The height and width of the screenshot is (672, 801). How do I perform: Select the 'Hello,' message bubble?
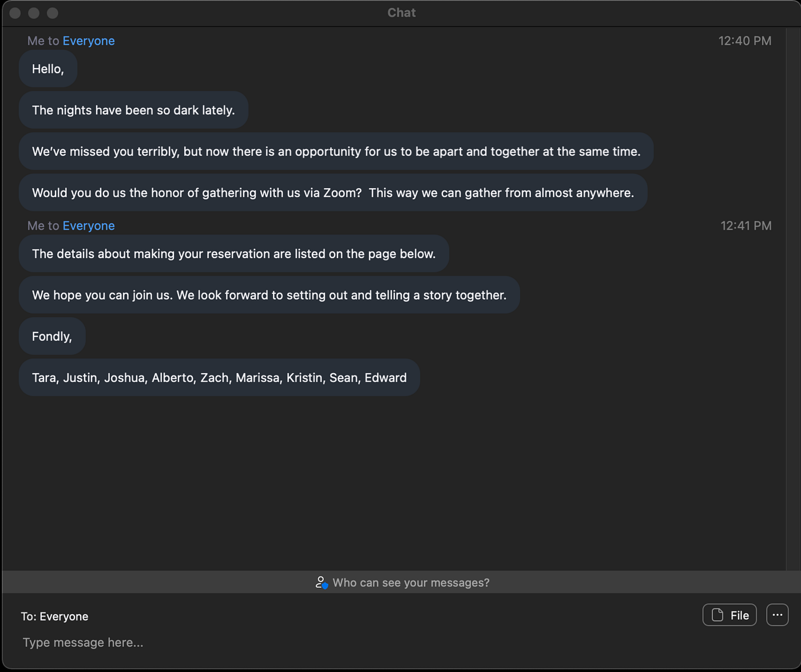click(x=48, y=69)
